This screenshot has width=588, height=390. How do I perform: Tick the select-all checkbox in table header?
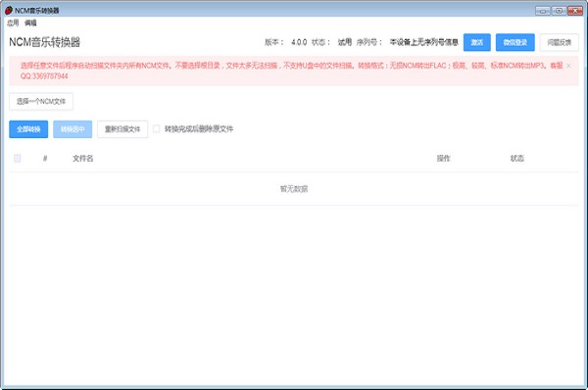(18, 158)
